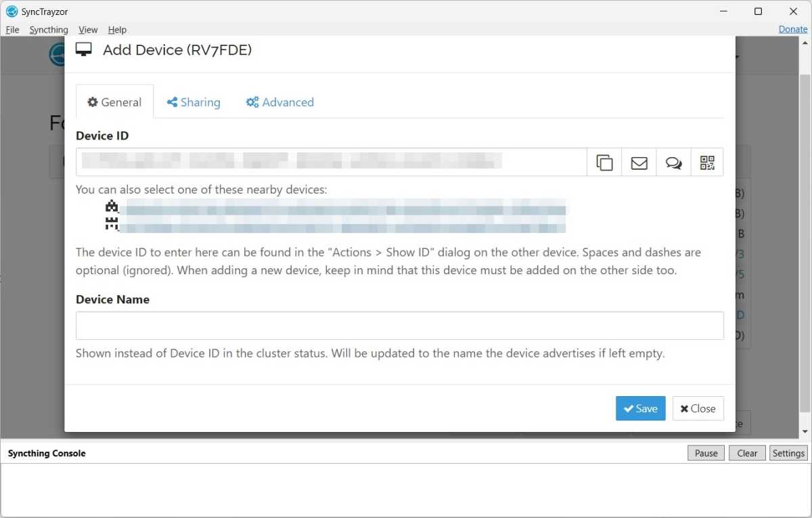Image resolution: width=812 pixels, height=518 pixels.
Task: Open the Sharing tab
Action: click(194, 102)
